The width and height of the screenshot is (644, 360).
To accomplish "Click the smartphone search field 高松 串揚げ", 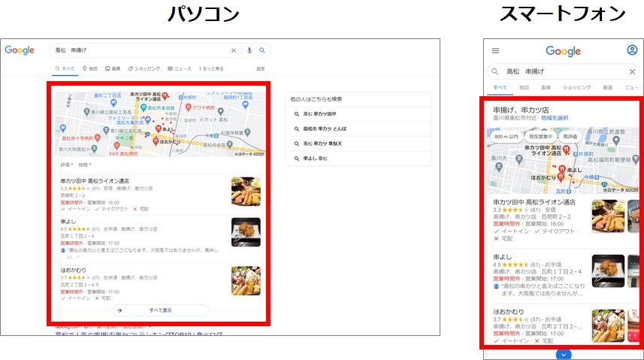I will pos(564,71).
